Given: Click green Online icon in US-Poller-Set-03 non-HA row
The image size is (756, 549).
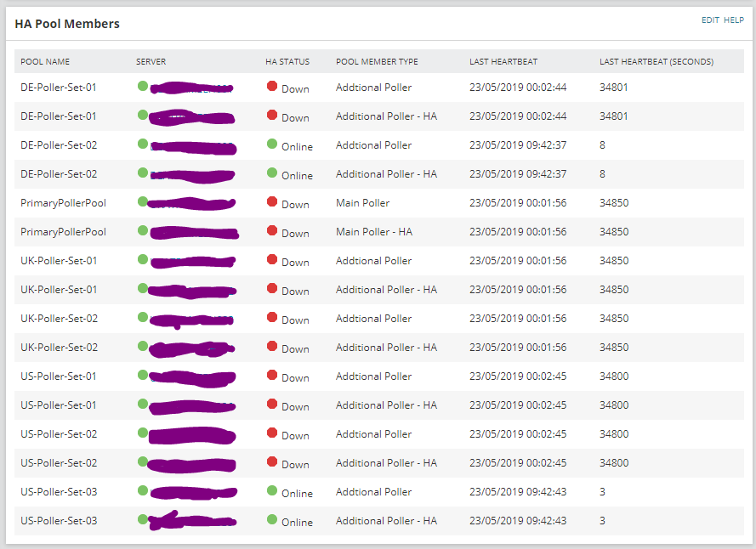Looking at the screenshot, I should click(x=272, y=490).
